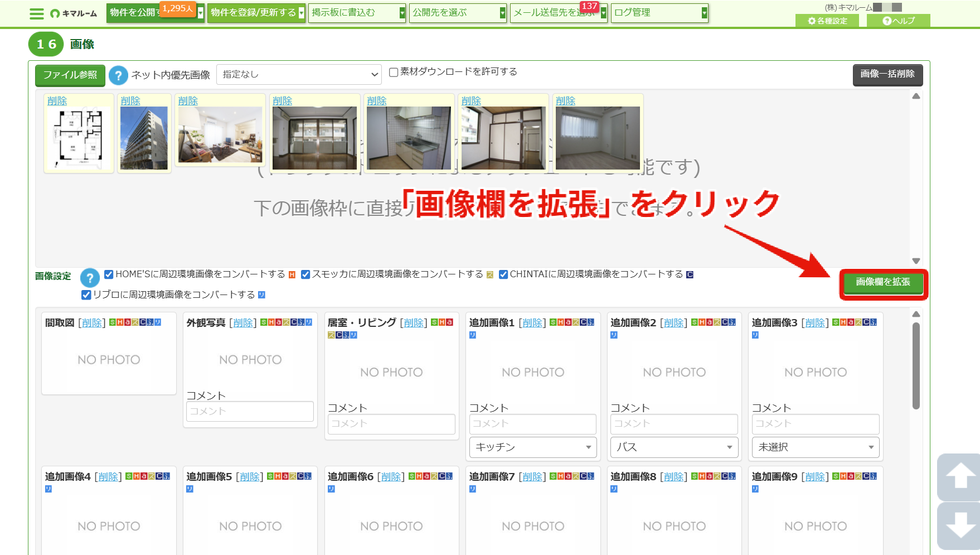Viewport: 980px width, 555px height.
Task: Click 居室・リビング comment input field
Action: pyautogui.click(x=391, y=424)
